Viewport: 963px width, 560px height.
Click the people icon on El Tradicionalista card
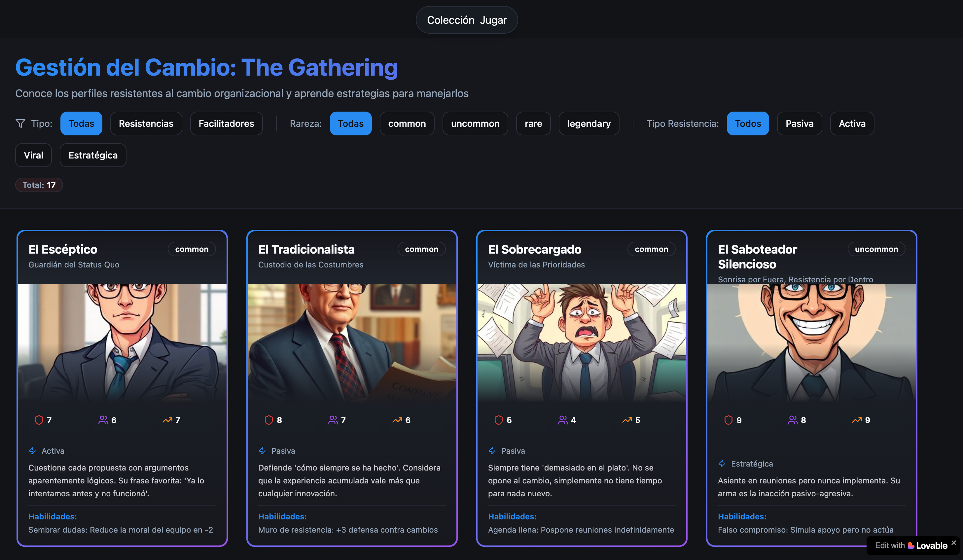click(x=333, y=420)
